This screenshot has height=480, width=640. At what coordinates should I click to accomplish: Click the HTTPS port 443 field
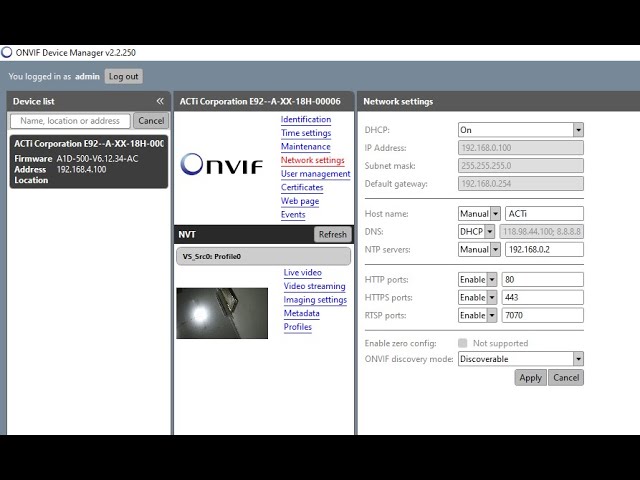tap(542, 298)
